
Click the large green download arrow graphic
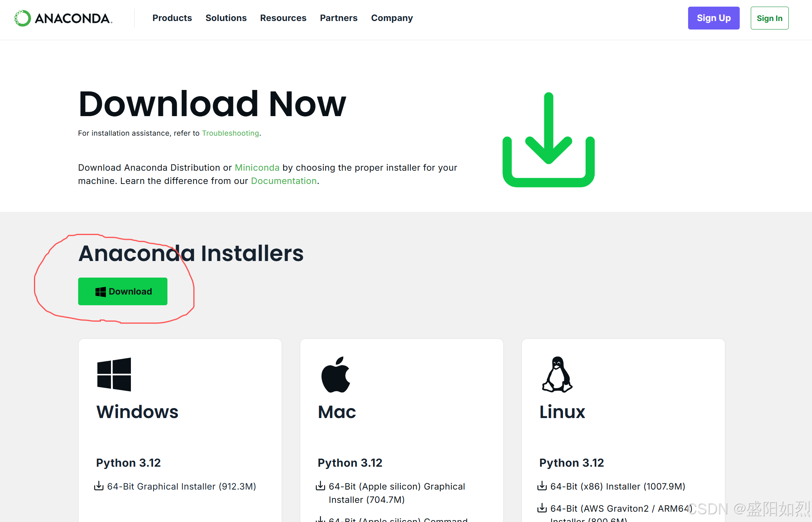coord(548,140)
